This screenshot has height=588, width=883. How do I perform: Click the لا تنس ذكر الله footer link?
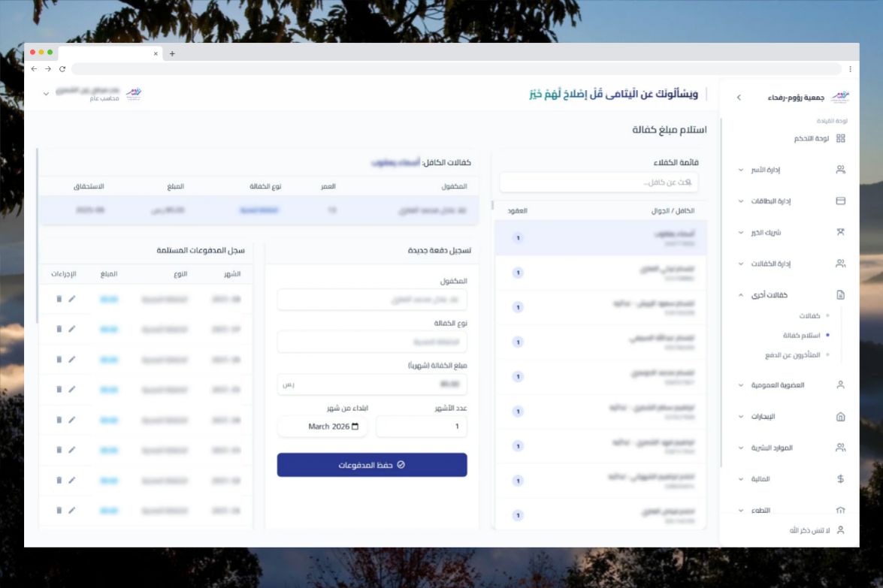coord(809,531)
